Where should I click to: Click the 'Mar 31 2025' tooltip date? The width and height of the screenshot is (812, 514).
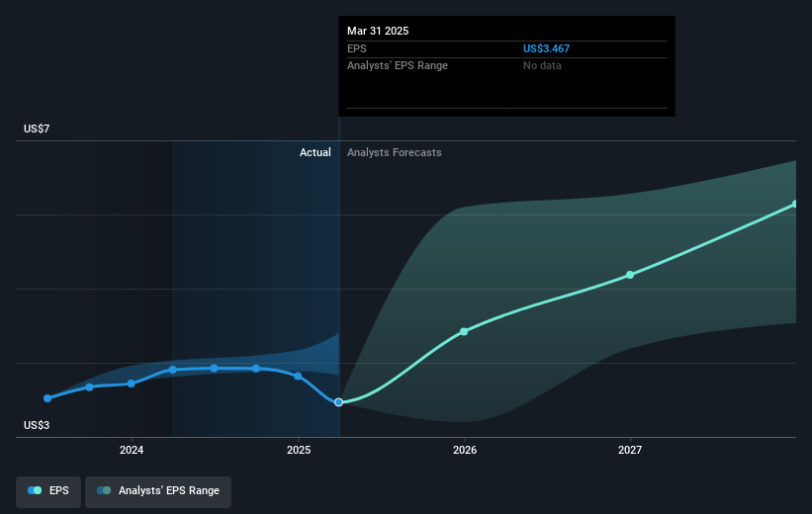(378, 31)
